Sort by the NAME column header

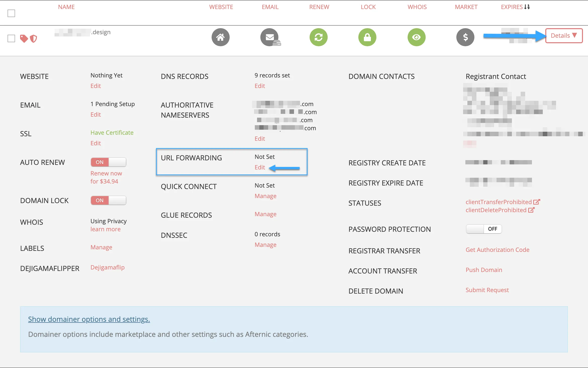tap(66, 7)
